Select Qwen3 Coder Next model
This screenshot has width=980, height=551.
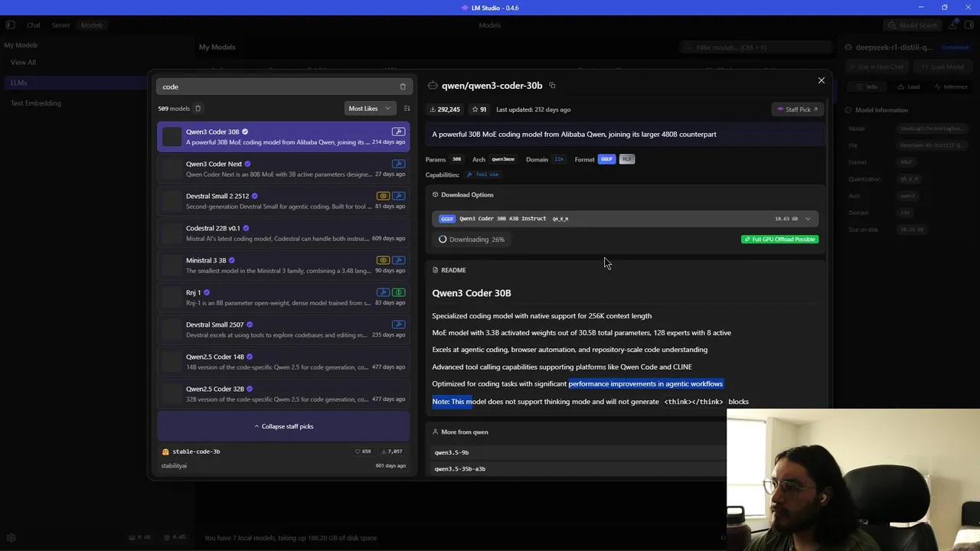[x=283, y=169]
